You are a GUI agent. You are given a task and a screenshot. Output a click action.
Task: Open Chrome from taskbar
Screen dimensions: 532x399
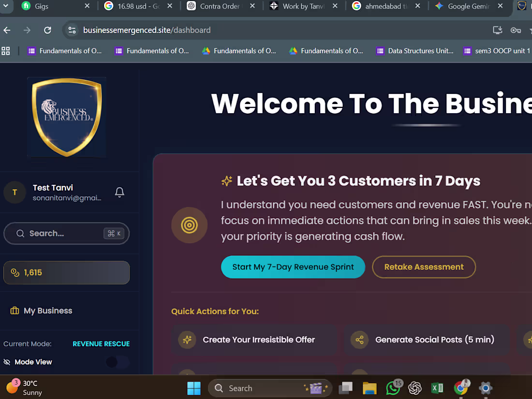click(x=461, y=388)
